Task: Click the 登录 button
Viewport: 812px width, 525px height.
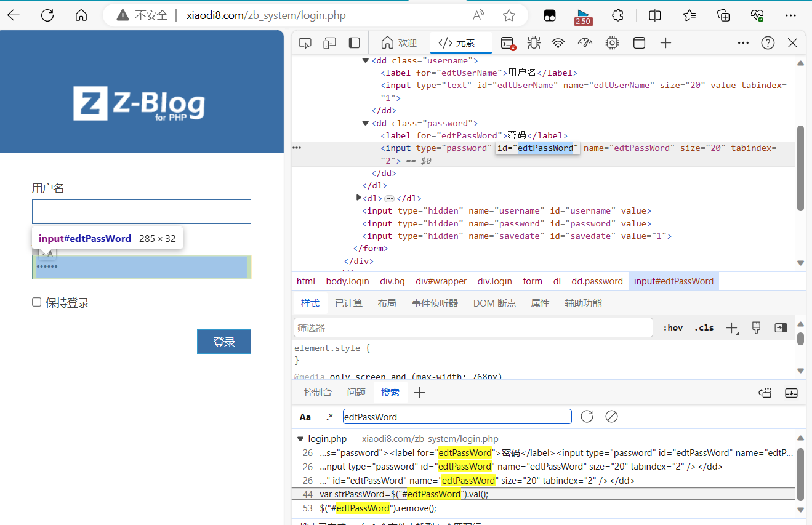Action: point(224,342)
